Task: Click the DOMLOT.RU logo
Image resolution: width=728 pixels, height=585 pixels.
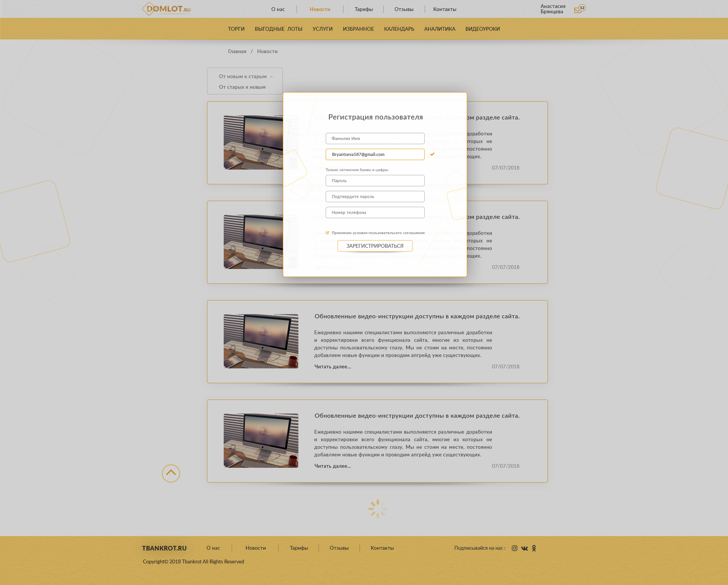Action: tap(166, 9)
